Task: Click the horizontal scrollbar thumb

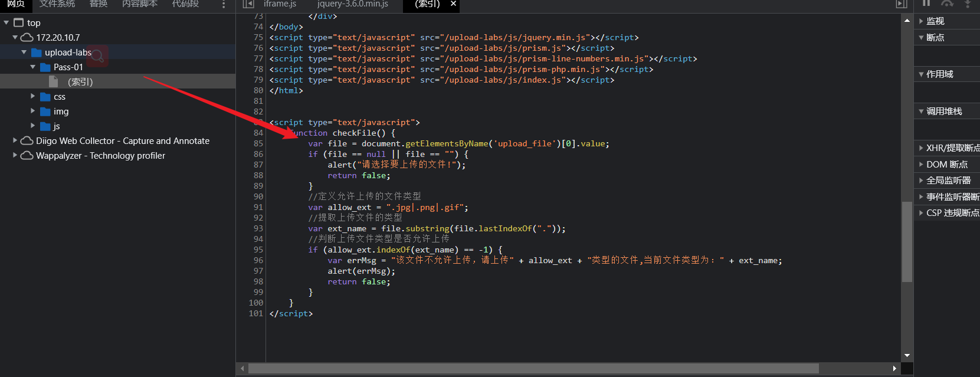Action: tap(533, 368)
